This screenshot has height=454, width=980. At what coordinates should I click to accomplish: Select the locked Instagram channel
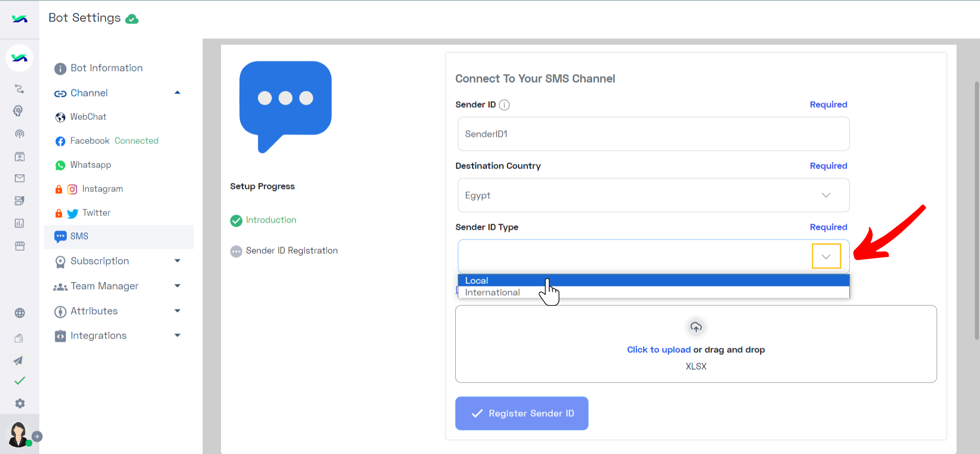tap(89, 189)
